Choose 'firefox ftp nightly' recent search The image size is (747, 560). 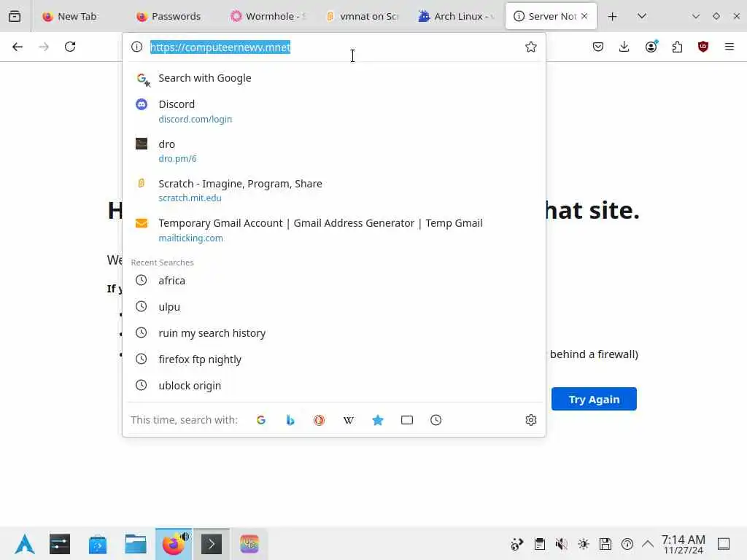(x=334, y=359)
